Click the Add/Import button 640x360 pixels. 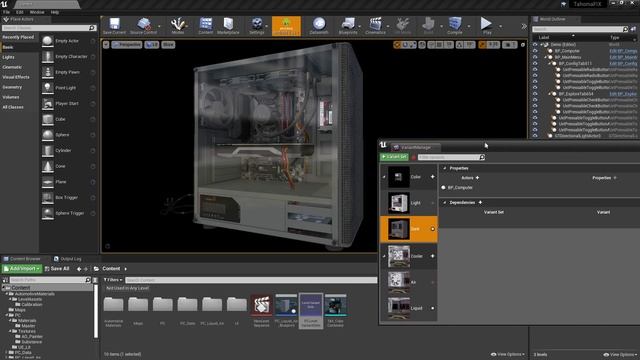(x=22, y=269)
